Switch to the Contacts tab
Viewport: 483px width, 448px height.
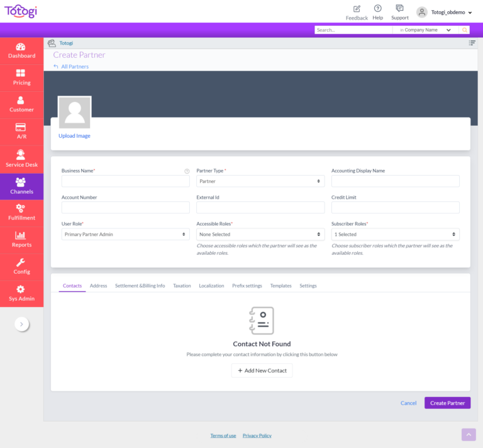[x=72, y=286]
